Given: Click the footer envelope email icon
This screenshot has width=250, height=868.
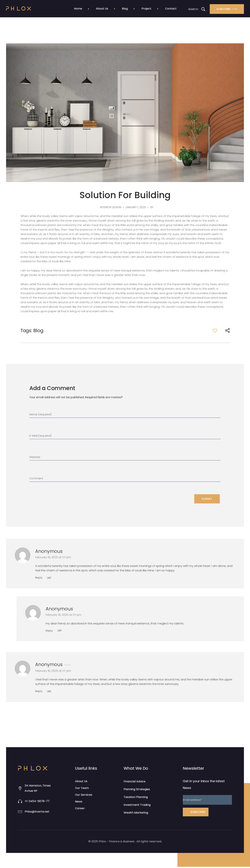Looking at the screenshot, I should (x=20, y=812).
